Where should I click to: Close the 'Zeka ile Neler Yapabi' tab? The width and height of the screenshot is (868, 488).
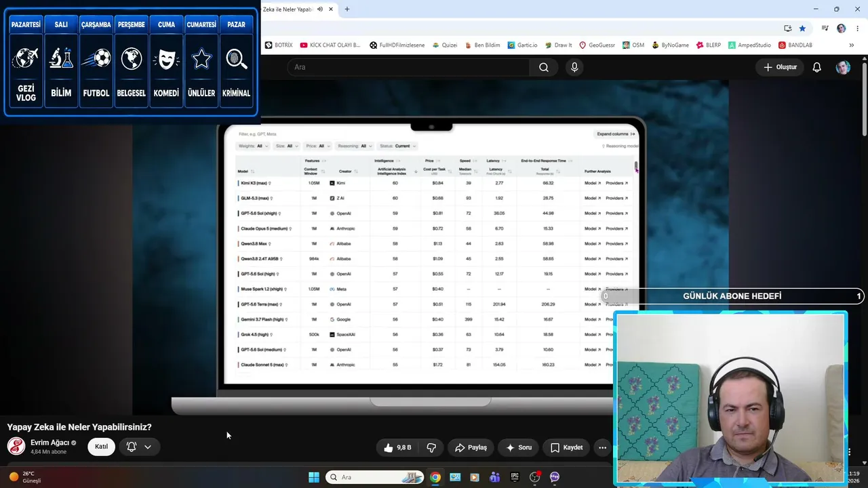point(332,9)
